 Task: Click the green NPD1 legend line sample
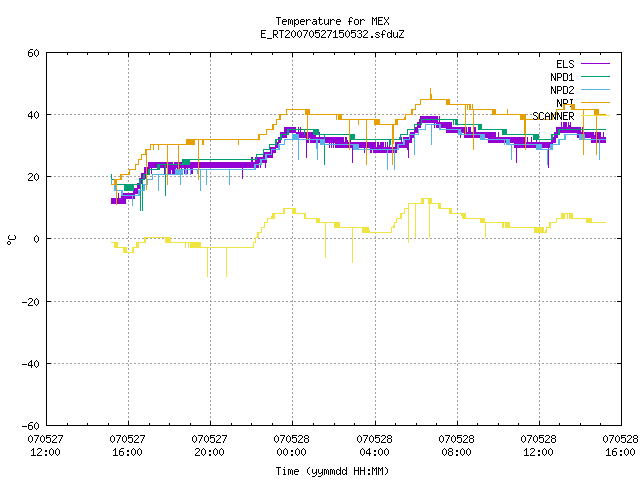tap(596, 77)
